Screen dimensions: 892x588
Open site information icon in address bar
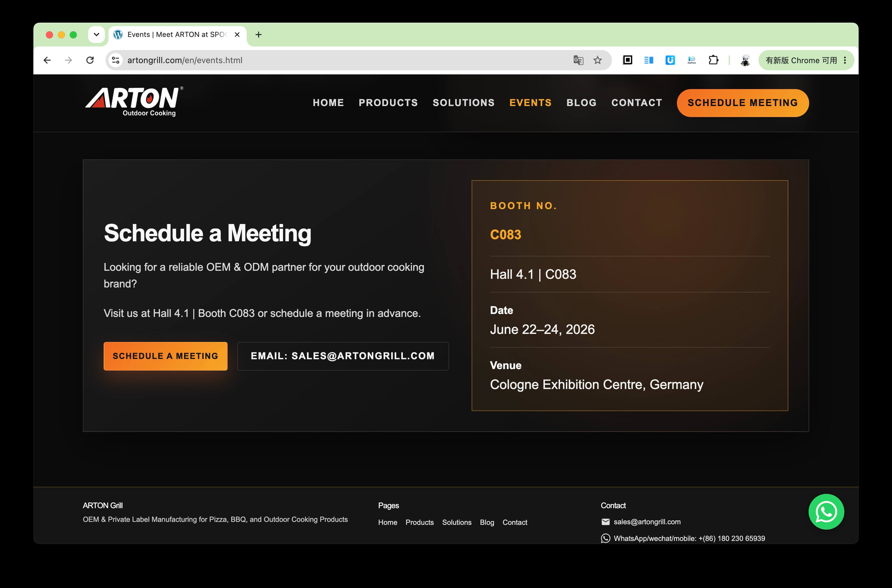pyautogui.click(x=116, y=60)
